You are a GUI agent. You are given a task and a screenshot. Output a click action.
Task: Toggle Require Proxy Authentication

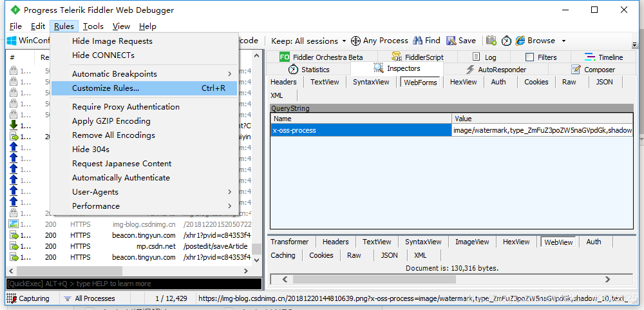[x=144, y=107]
